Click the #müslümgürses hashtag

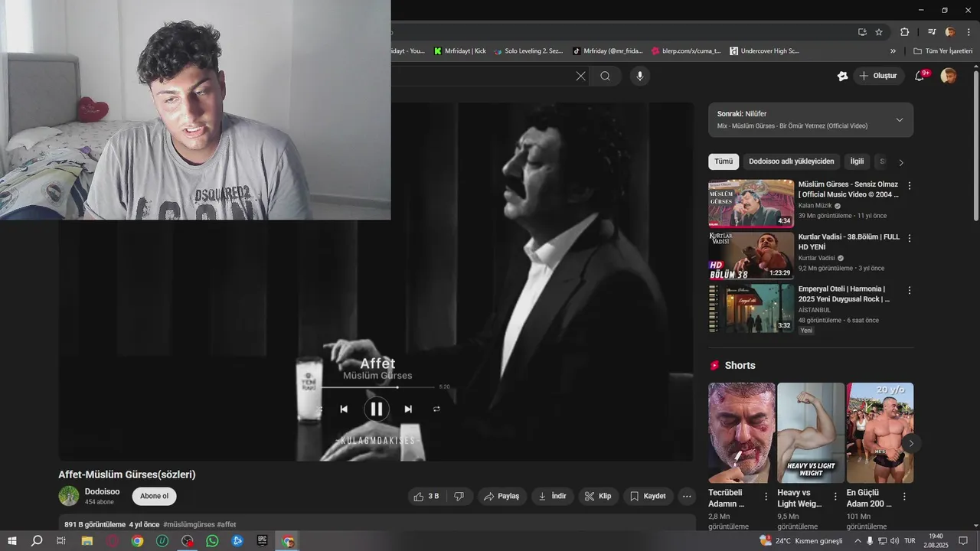(x=188, y=525)
